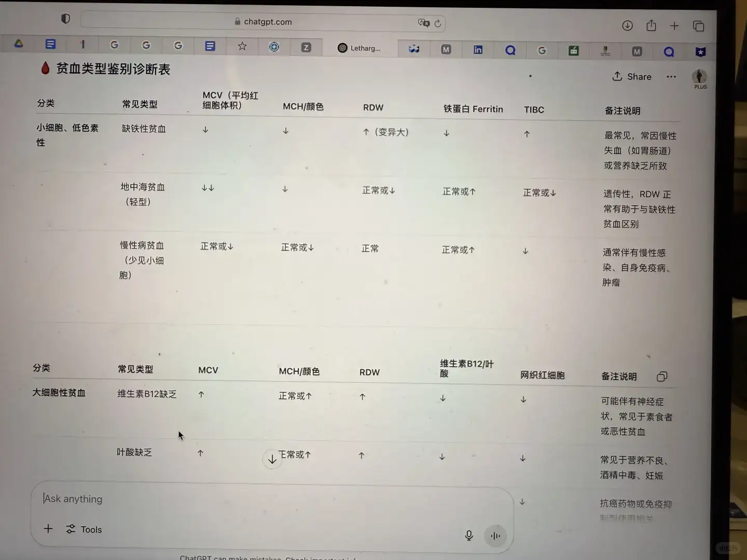Screen dimensions: 747x560
Task: Click the Share button on the ChatGPT page
Action: pos(632,76)
